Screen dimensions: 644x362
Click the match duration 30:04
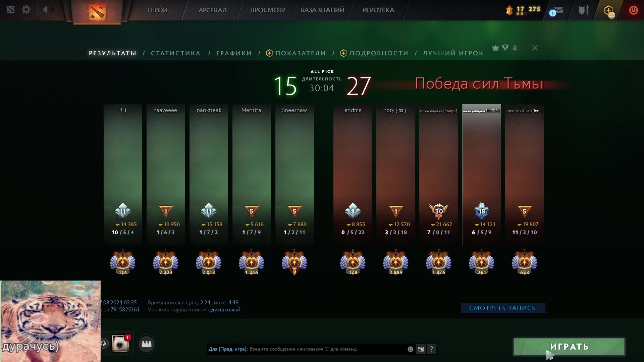(322, 88)
